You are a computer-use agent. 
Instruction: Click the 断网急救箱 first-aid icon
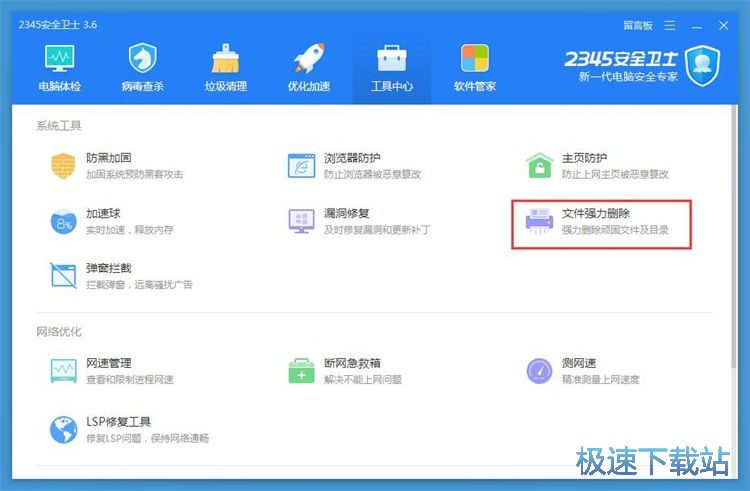pyautogui.click(x=301, y=371)
